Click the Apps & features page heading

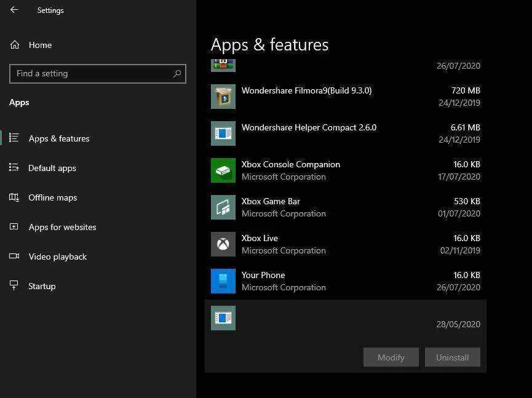(x=269, y=45)
